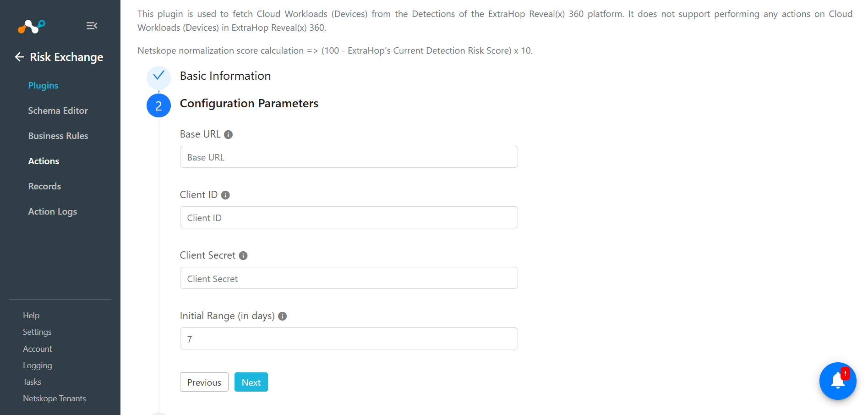Open Plugins in the sidebar

(43, 85)
